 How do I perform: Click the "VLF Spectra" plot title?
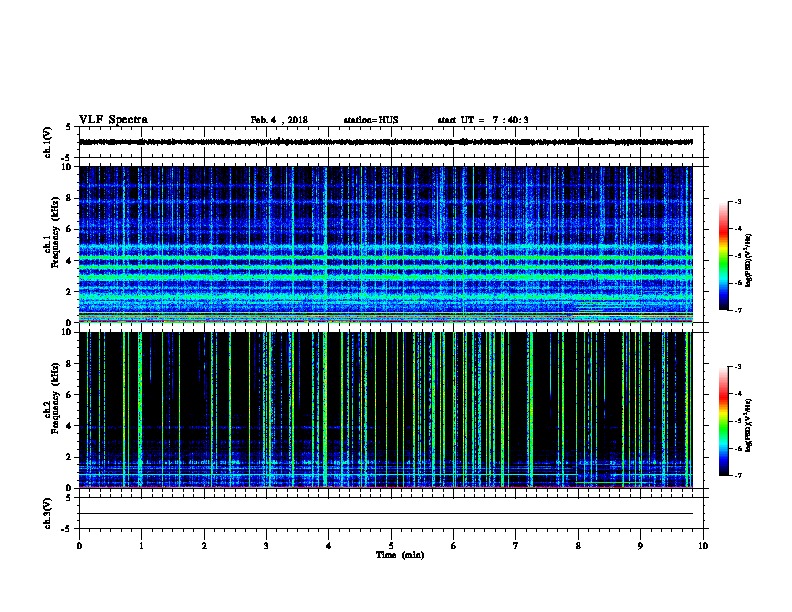coord(113,120)
